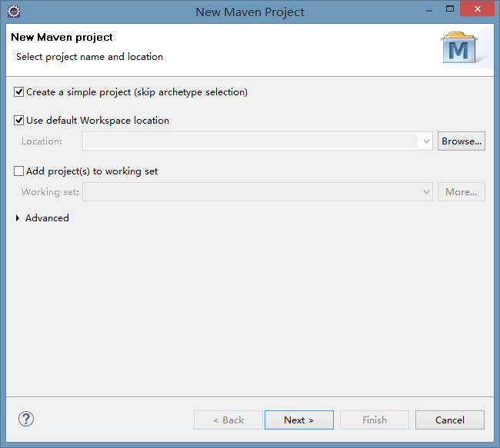
Task: Open the Location dropdown arrow
Action: [x=426, y=141]
